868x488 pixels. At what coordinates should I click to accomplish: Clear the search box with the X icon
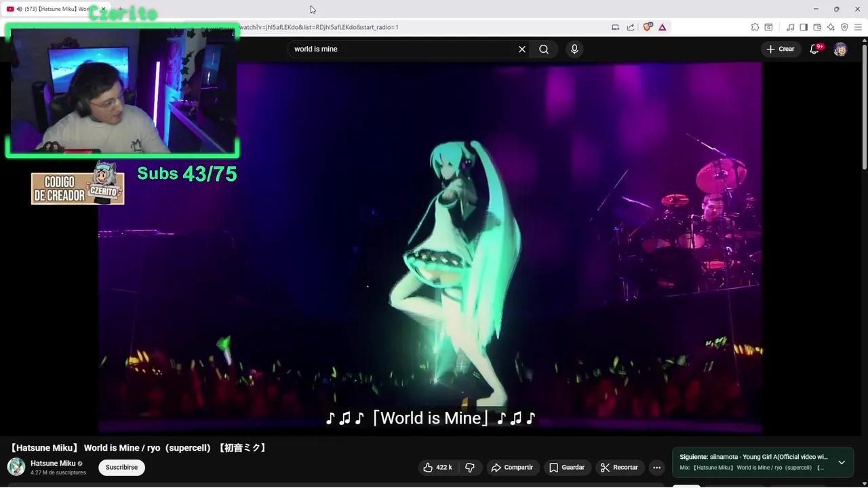click(x=521, y=49)
